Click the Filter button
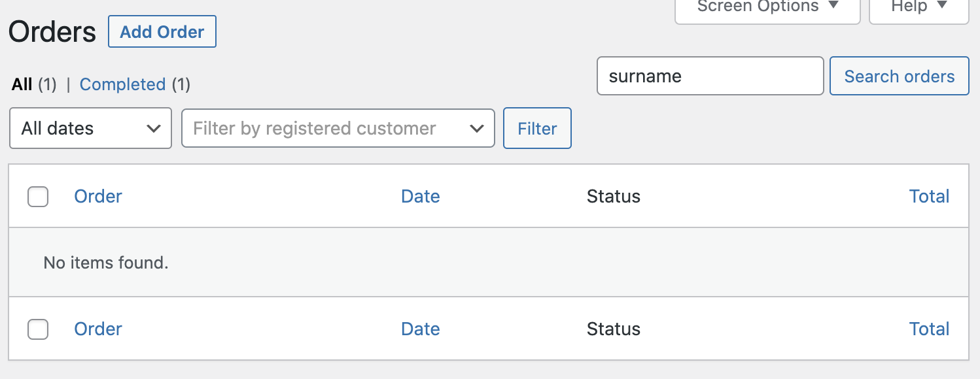The image size is (980, 379). click(536, 128)
